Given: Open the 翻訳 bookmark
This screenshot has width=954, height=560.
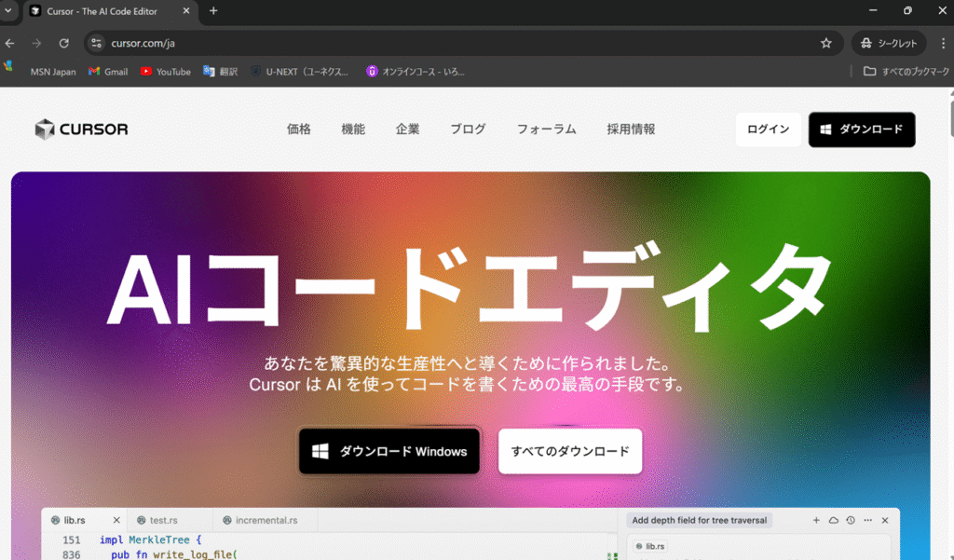Looking at the screenshot, I should (x=220, y=72).
